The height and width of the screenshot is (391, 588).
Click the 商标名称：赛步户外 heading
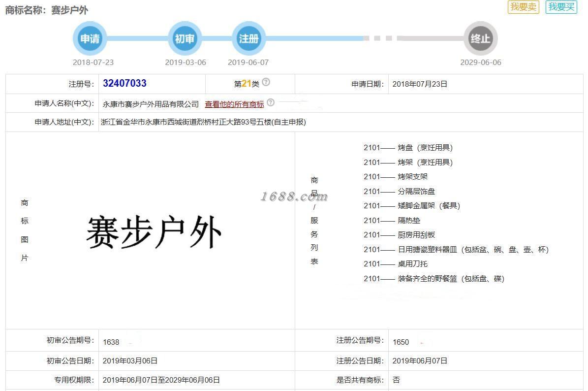pos(47,10)
